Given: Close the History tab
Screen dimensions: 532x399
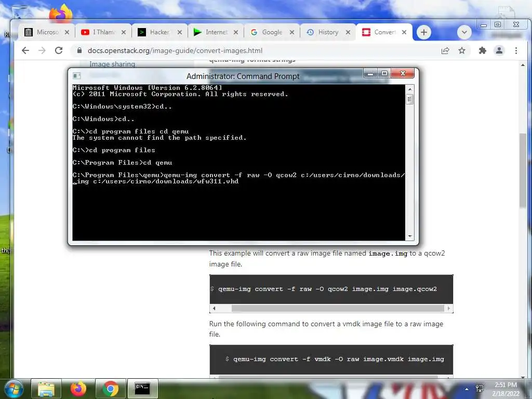Looking at the screenshot, I should click(x=348, y=32).
